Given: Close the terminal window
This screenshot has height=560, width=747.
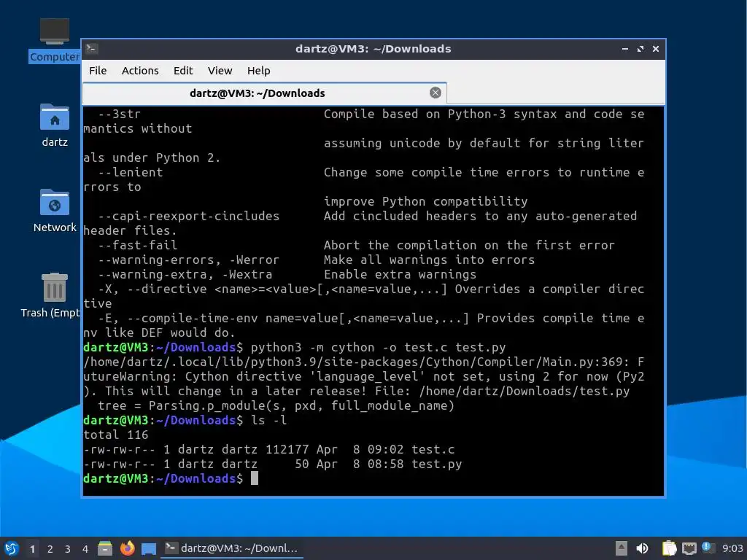Looking at the screenshot, I should click(x=656, y=49).
